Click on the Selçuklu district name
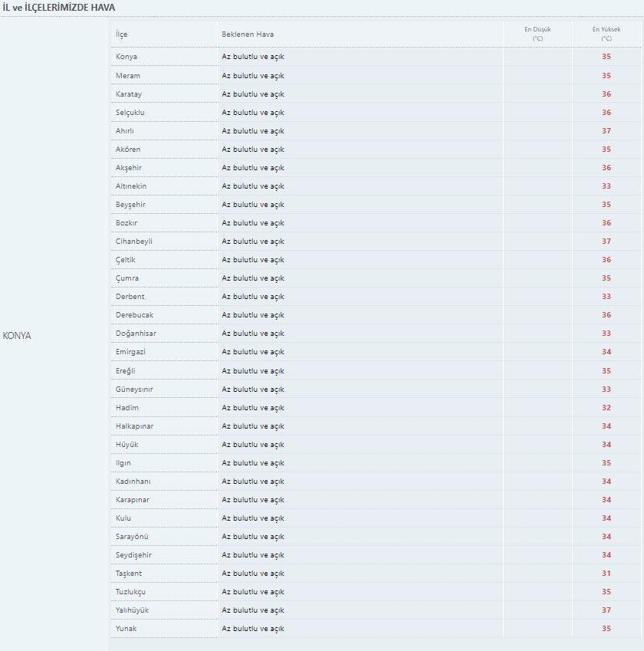Image resolution: width=644 pixels, height=651 pixels. 130,112
